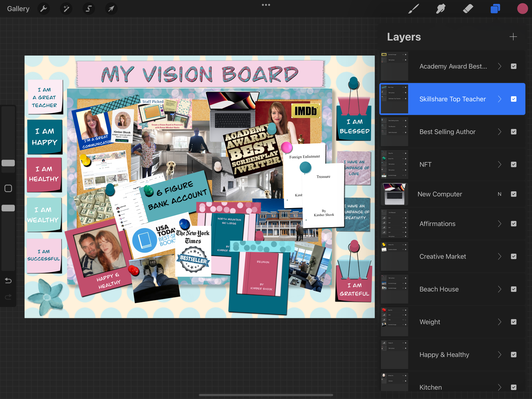
Task: Select the Eraser tool
Action: pos(468,9)
